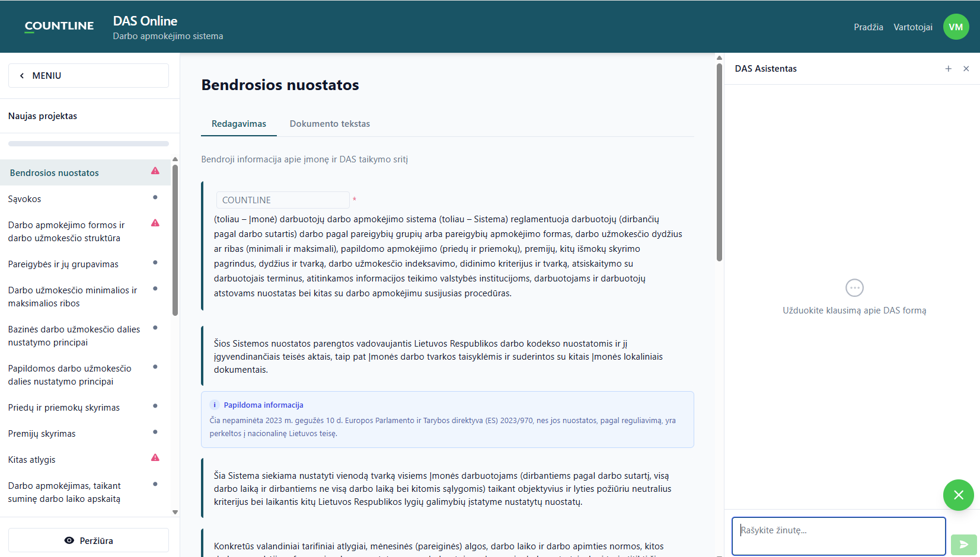Click the project progress bar

(88, 143)
